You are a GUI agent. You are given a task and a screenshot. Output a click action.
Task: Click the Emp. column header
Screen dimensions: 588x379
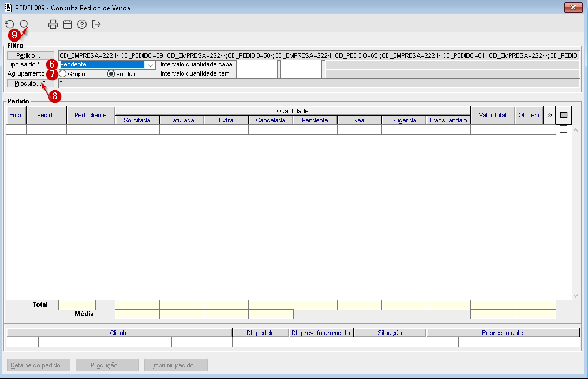[x=16, y=115]
